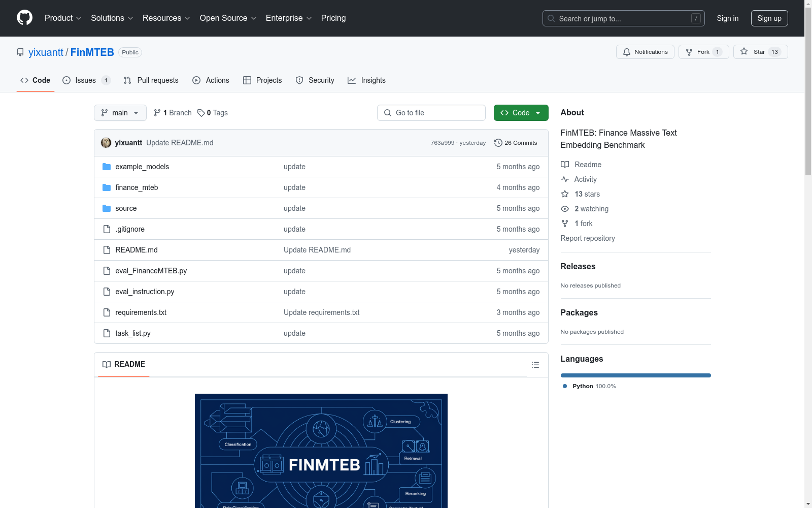Click the eval_instruction.py file icon
The image size is (812, 508).
pyautogui.click(x=107, y=292)
